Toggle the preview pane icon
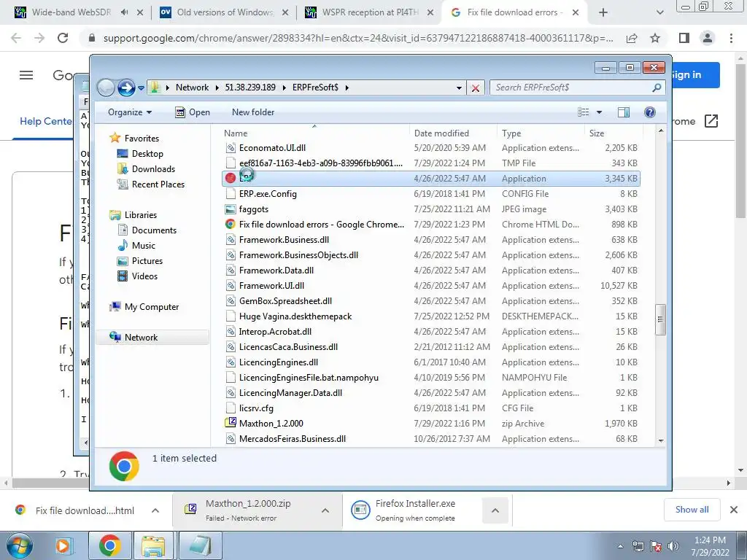Viewport: 747px width, 560px height. click(624, 112)
